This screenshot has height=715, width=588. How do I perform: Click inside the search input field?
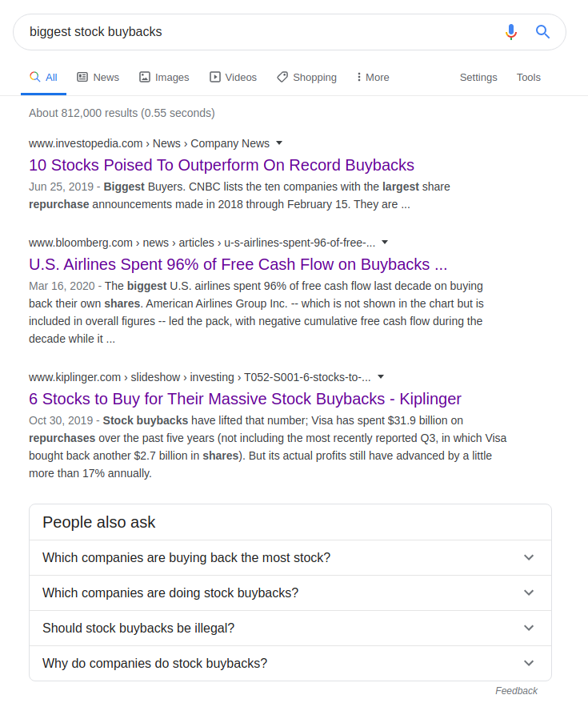click(x=240, y=32)
